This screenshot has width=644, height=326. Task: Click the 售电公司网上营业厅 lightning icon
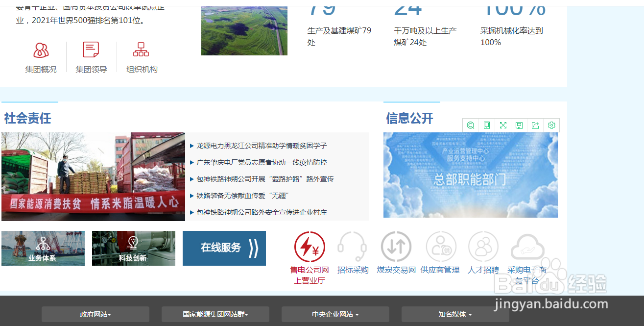(x=309, y=247)
